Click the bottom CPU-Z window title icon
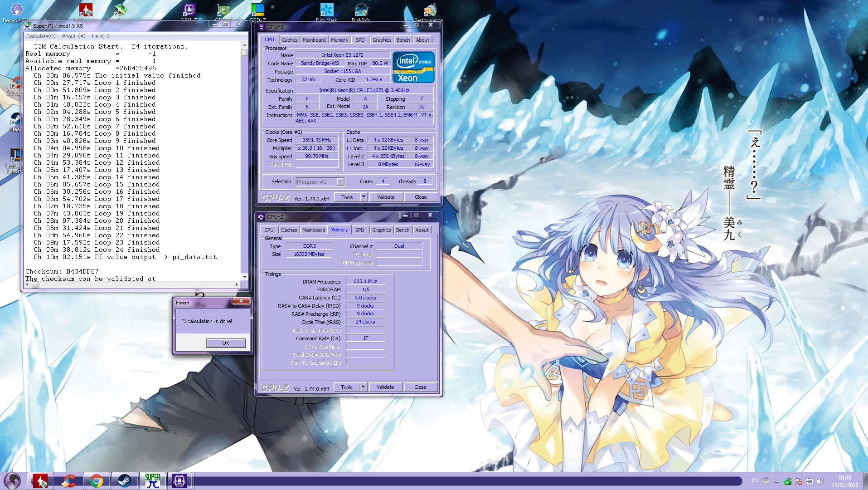 point(261,217)
